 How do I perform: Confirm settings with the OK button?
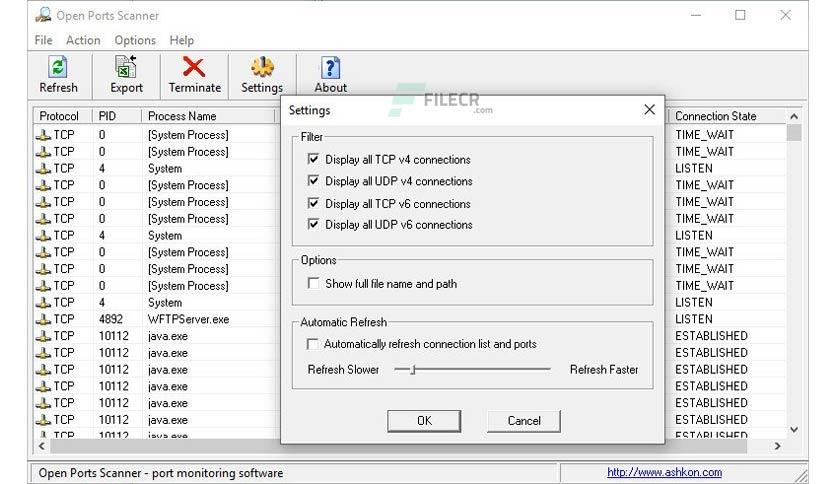(424, 421)
